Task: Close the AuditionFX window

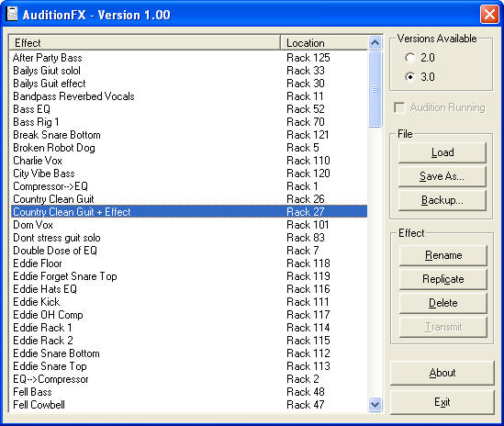Action: coord(489,15)
